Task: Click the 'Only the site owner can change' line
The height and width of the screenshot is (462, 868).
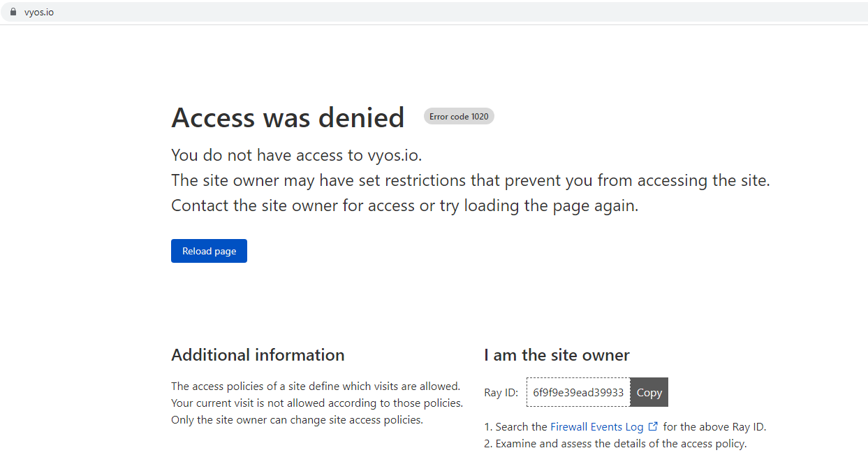Action: pos(297,420)
